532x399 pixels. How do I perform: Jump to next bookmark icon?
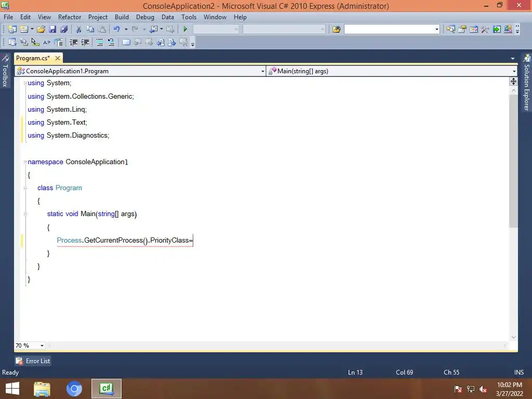click(149, 42)
